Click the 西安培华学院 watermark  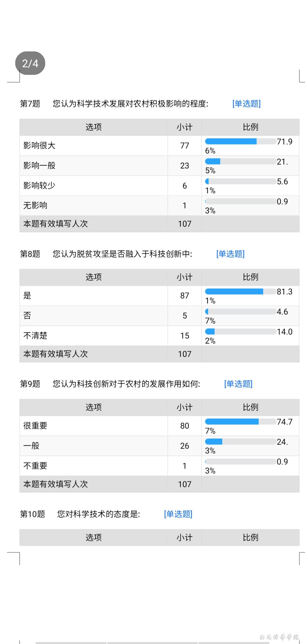[279, 637]
